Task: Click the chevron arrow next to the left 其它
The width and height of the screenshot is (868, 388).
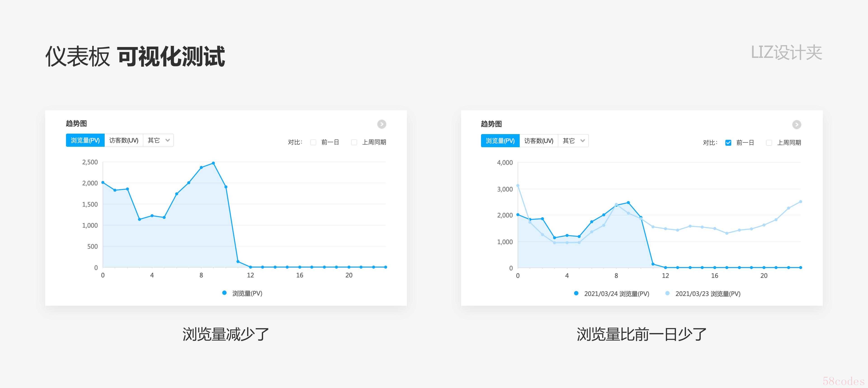Action: click(x=167, y=140)
